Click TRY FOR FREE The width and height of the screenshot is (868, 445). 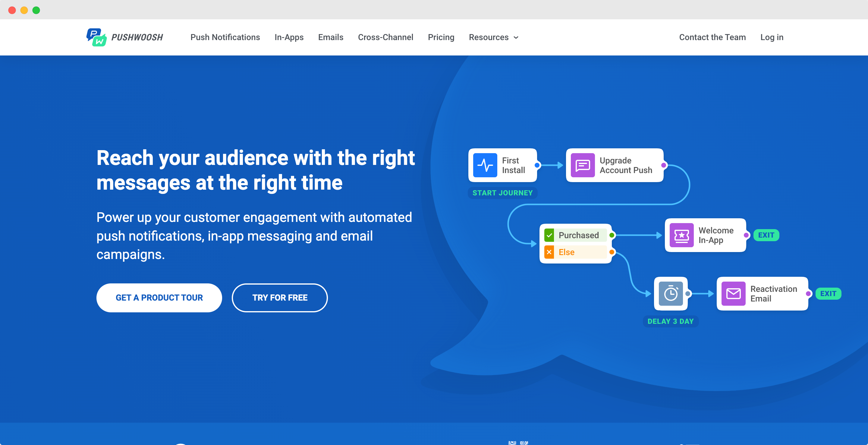click(280, 298)
